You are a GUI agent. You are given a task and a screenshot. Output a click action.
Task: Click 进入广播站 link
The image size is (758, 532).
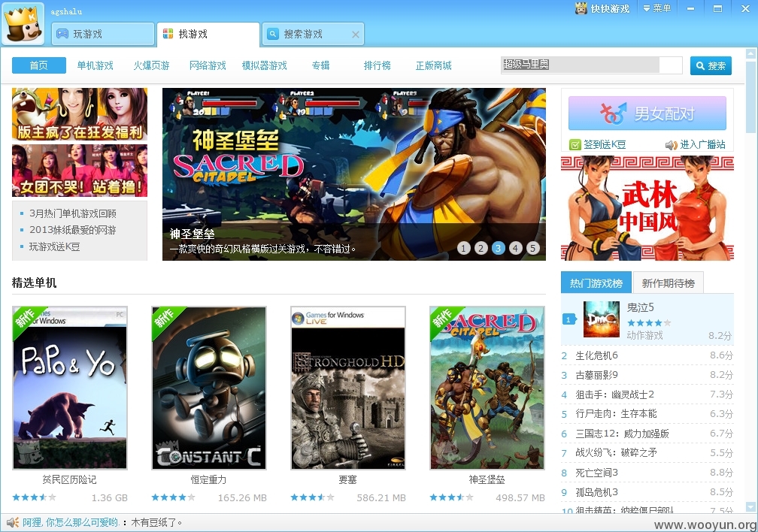click(703, 144)
